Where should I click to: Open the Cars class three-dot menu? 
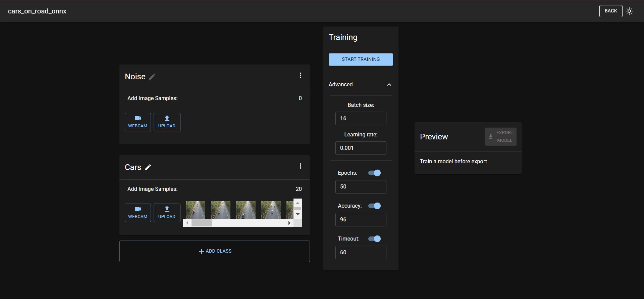[x=300, y=166]
